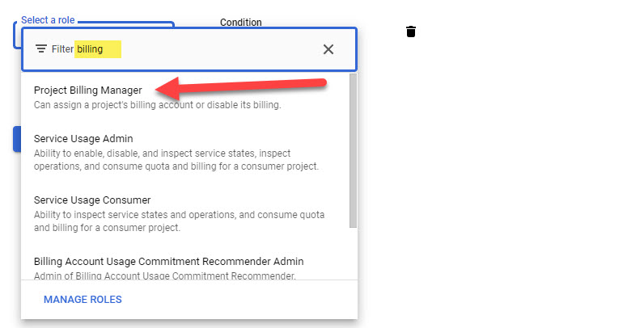Pick the Service Usage Consumer role
This screenshot has height=328, width=644.
coord(92,200)
